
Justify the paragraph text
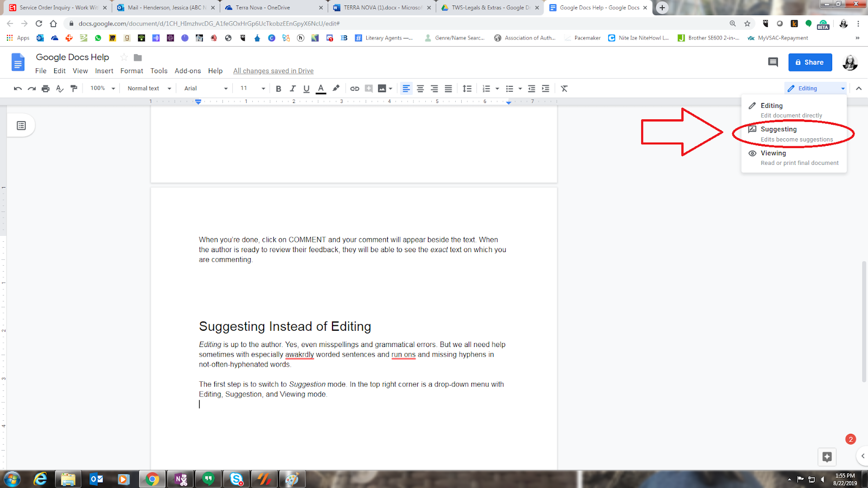tap(449, 88)
